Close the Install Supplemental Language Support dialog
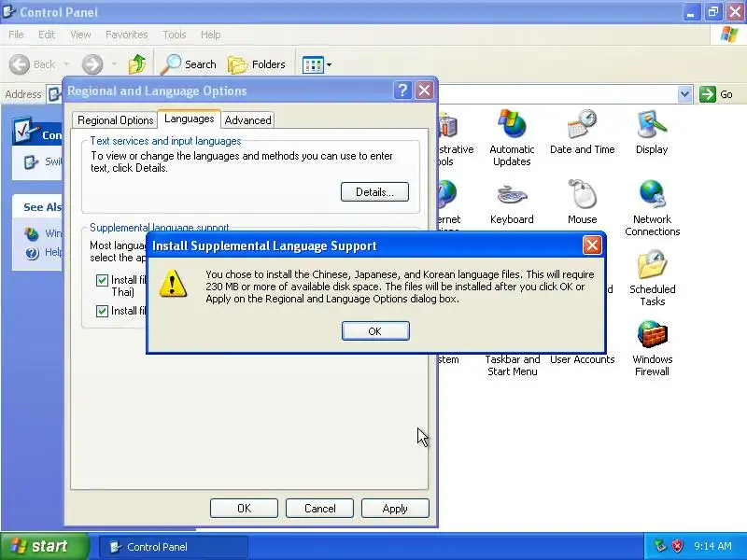This screenshot has height=560, width=747. click(x=592, y=245)
